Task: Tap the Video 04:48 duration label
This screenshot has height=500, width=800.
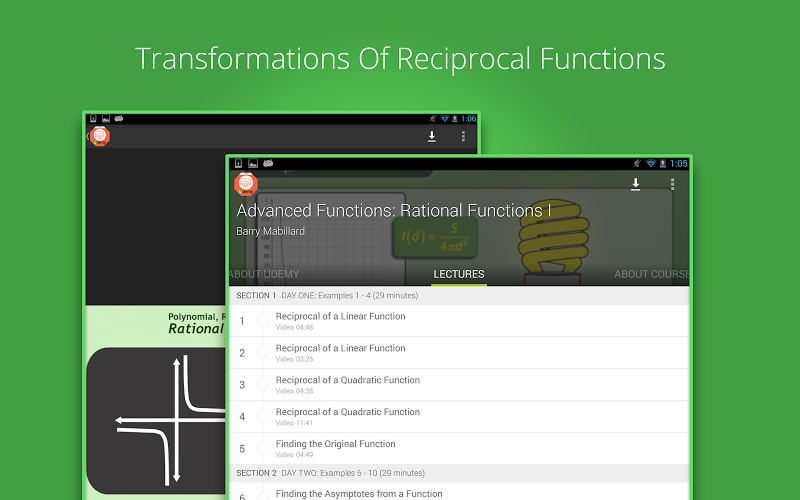Action: click(x=294, y=327)
